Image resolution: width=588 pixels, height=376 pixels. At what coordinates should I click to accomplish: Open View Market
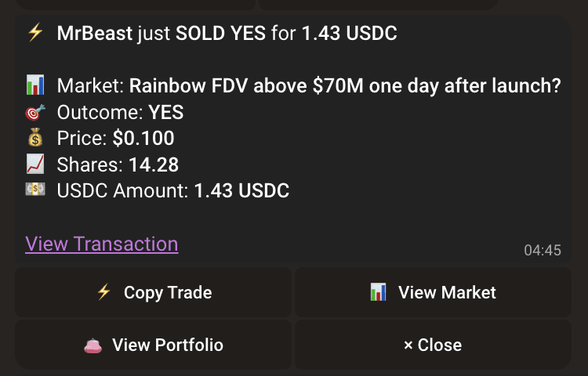click(433, 292)
